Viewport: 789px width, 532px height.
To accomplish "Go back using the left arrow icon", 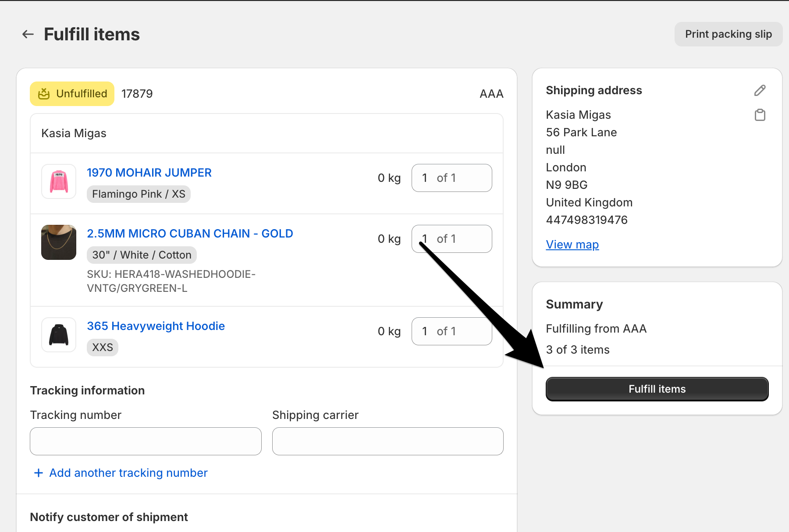I will tap(28, 34).
